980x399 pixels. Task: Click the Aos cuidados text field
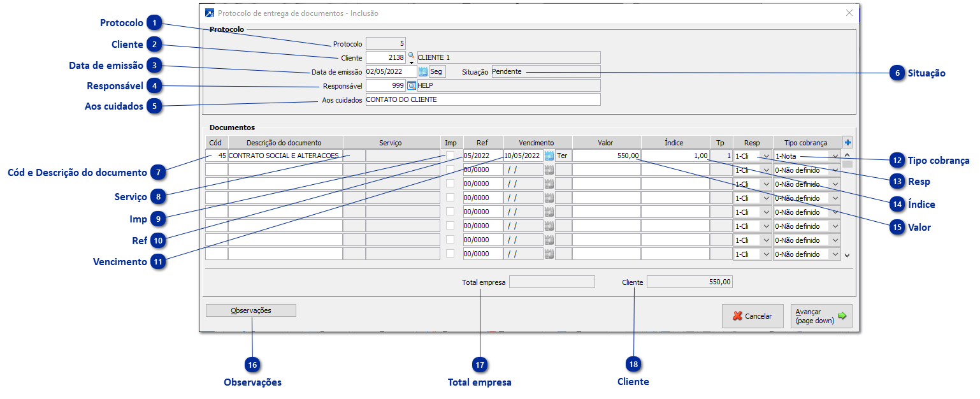482,100
